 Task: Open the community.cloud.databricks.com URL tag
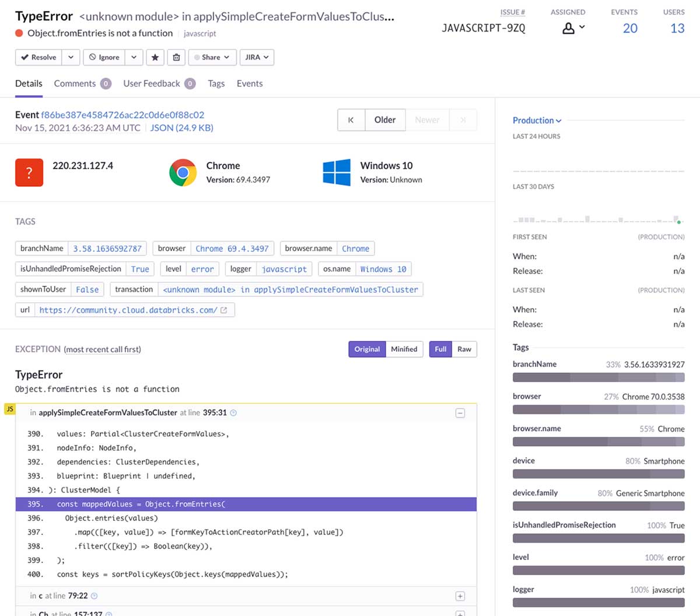tap(129, 310)
